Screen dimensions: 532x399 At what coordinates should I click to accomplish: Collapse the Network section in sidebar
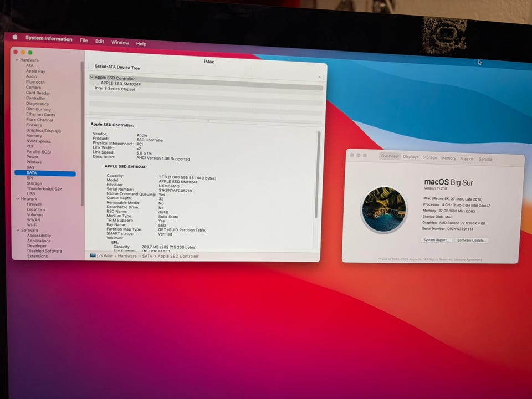pyautogui.click(x=18, y=199)
